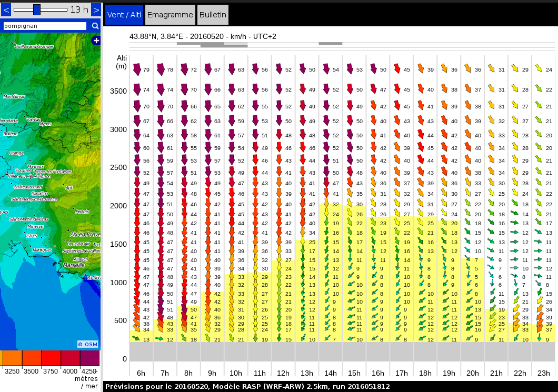Click the blue plus icon on the map
558x392 pixels.
pyautogui.click(x=96, y=41)
